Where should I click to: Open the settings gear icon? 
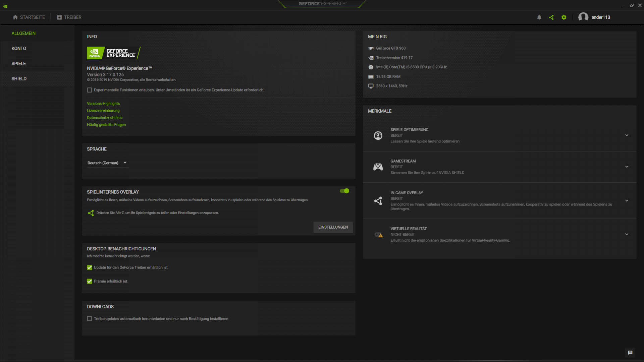(x=564, y=17)
